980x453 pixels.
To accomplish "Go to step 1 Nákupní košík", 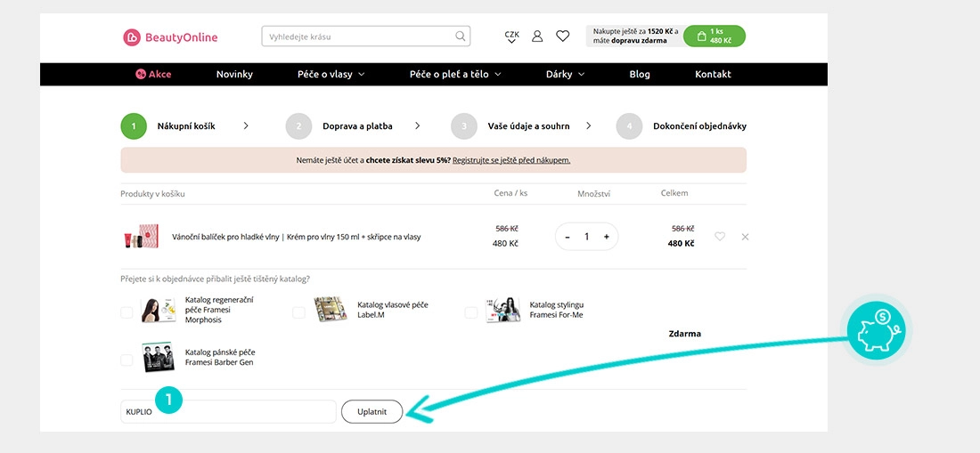I will 168,126.
